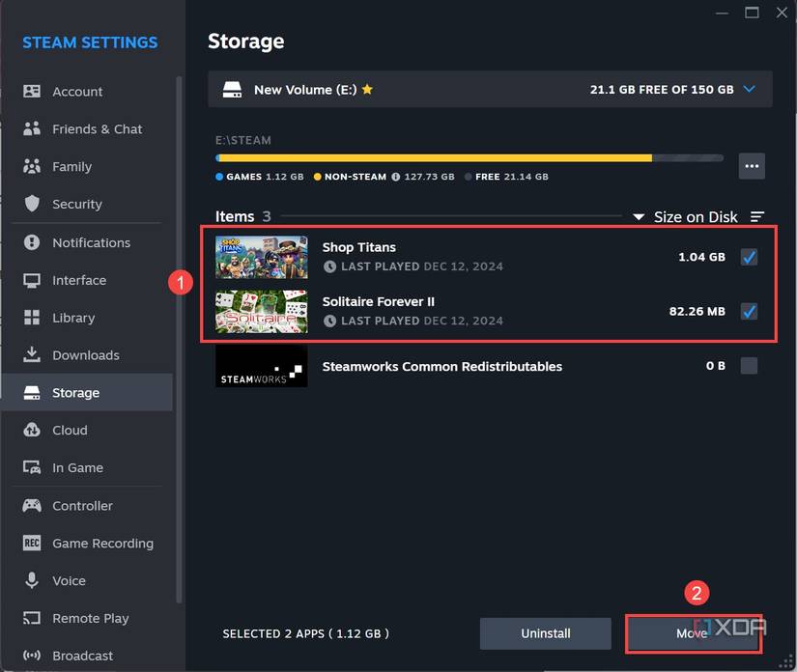Click the Game Recording REC icon
The width and height of the screenshot is (797, 672).
[32, 543]
